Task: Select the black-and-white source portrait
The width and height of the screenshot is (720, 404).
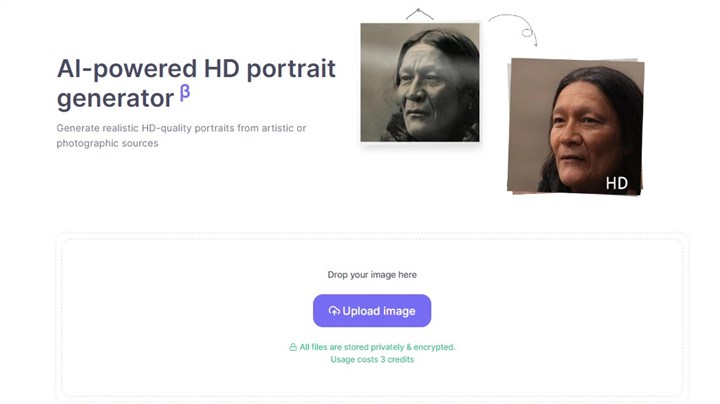Action: tap(419, 82)
